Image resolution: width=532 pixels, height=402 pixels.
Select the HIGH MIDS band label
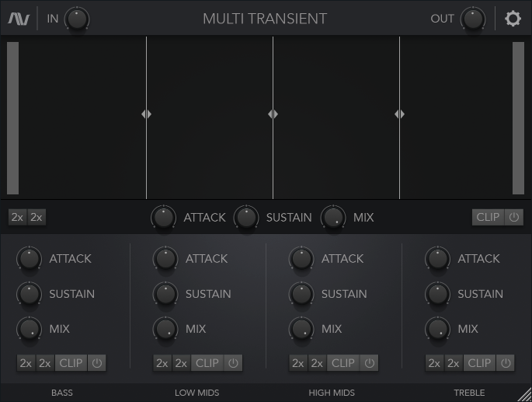tap(332, 393)
